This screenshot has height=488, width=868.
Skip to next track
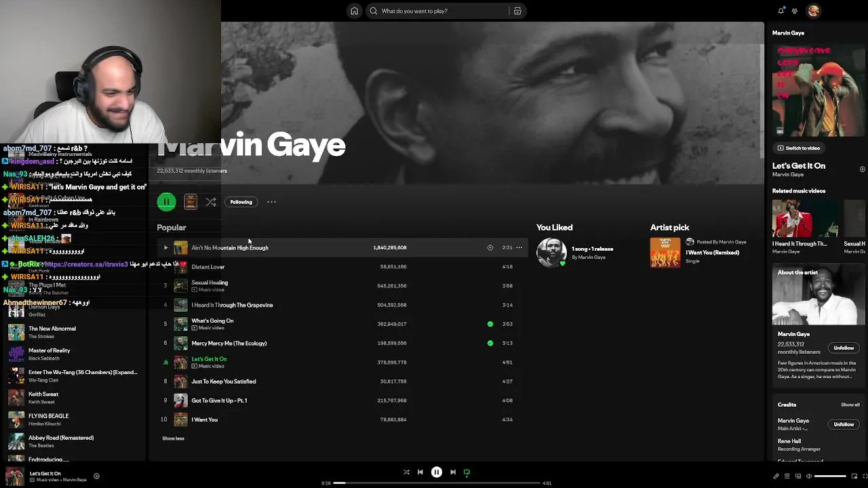click(x=453, y=472)
